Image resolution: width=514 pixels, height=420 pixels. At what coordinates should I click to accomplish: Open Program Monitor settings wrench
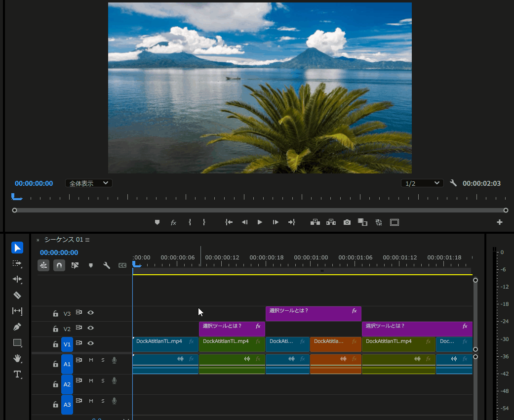click(x=453, y=183)
